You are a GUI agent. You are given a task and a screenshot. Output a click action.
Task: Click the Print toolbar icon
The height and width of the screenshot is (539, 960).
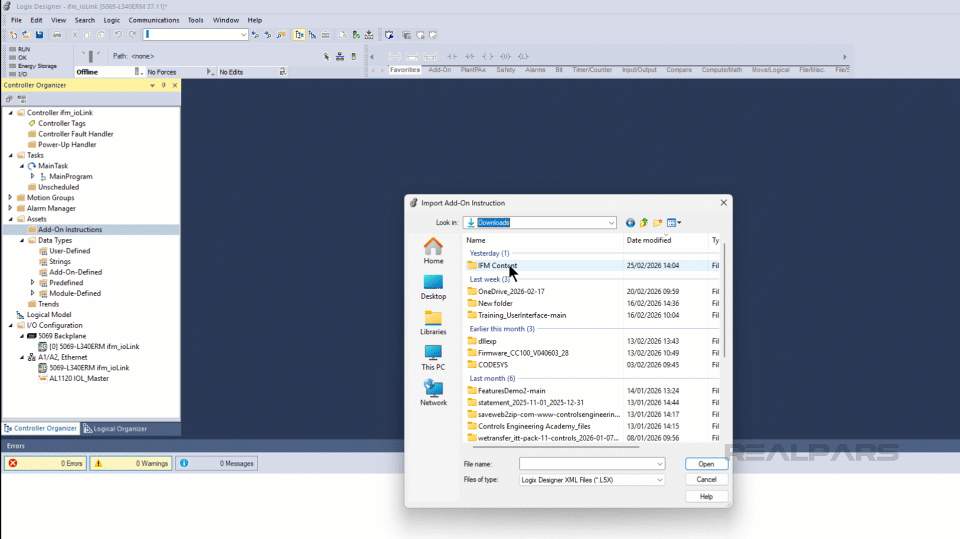pos(57,35)
